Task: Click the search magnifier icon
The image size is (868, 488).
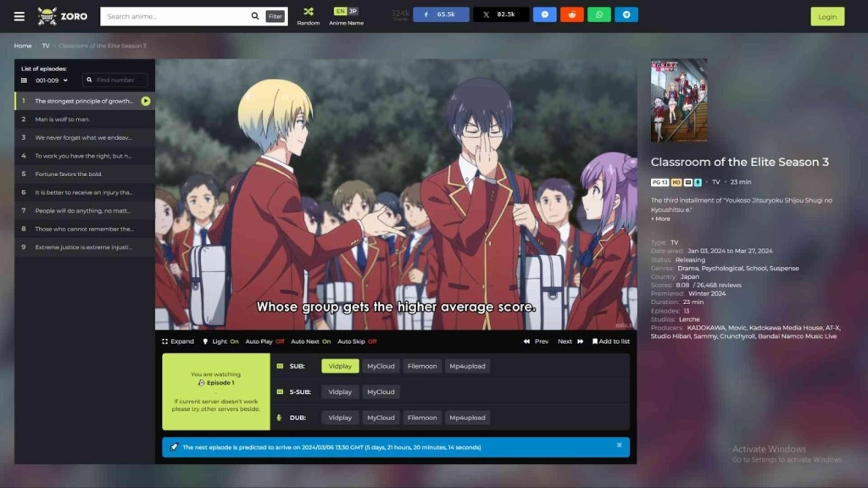Action: pyautogui.click(x=254, y=16)
